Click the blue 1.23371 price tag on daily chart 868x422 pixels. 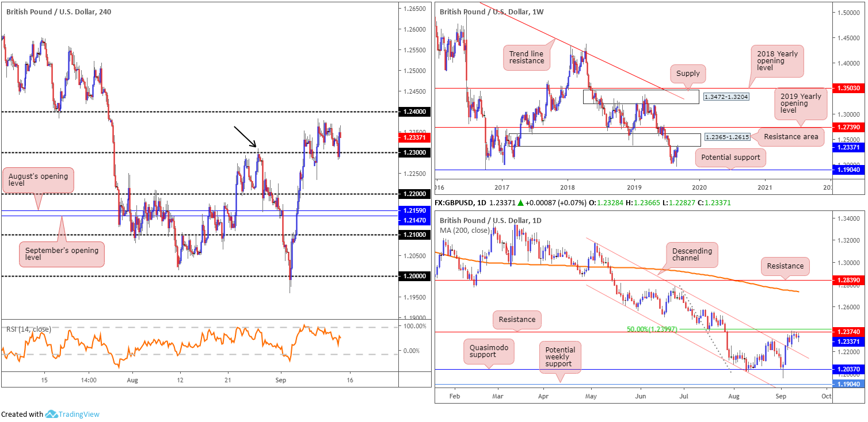pos(849,341)
